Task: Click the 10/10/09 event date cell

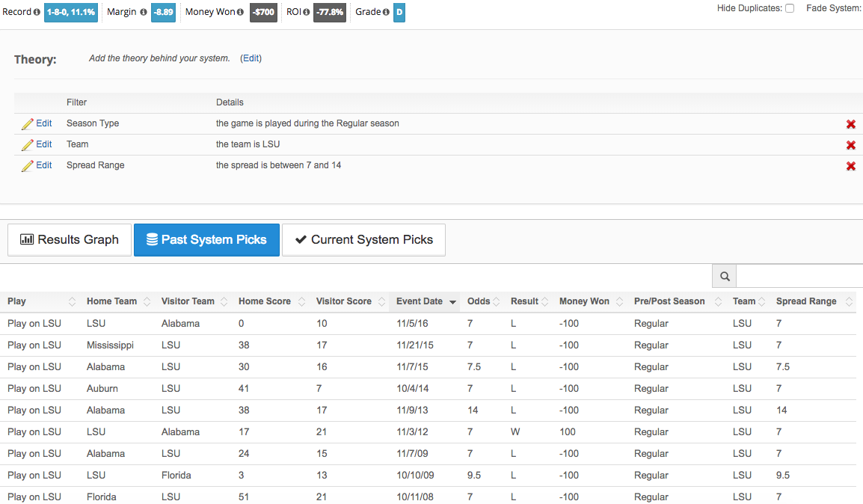Action: (x=416, y=476)
